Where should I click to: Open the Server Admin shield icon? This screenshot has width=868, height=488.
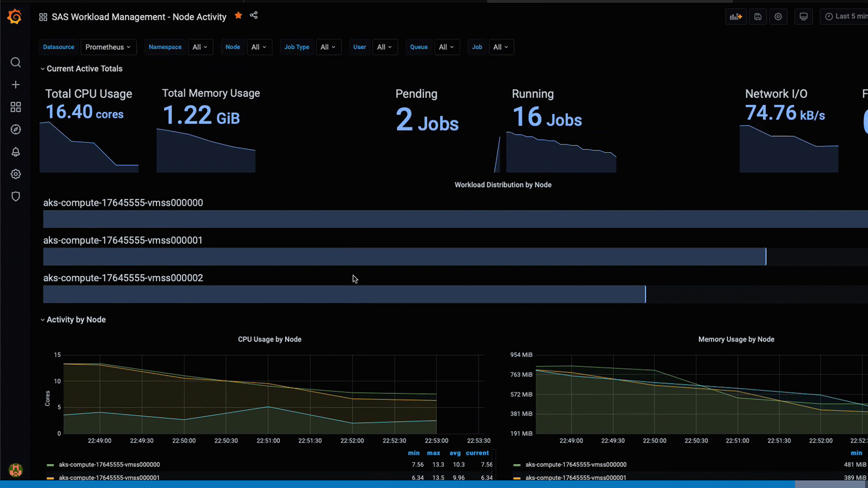tap(15, 196)
